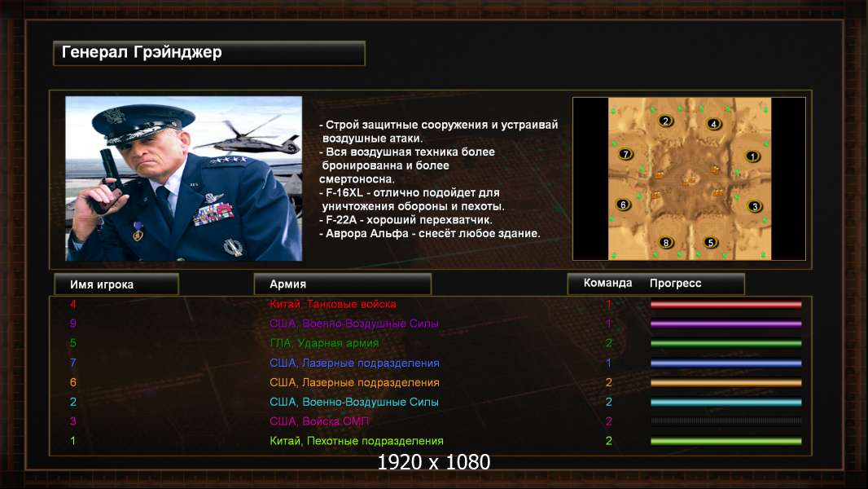
Task: Click the tip about 'Вся воздушная техника'
Action: coord(407,165)
